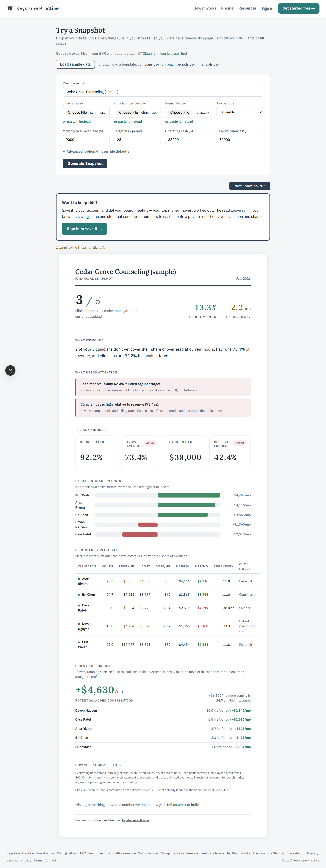Edit Target hrs / period field
The image size is (326, 868).
137,140
